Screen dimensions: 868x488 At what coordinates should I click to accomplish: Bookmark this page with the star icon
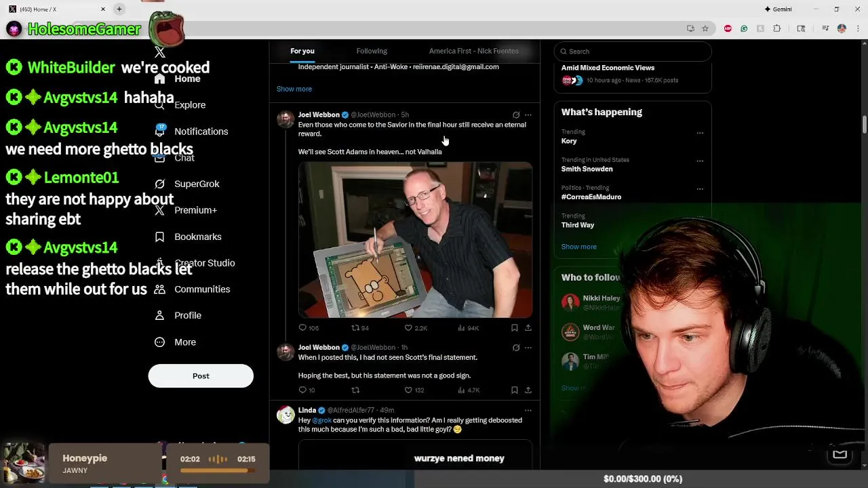coord(705,28)
